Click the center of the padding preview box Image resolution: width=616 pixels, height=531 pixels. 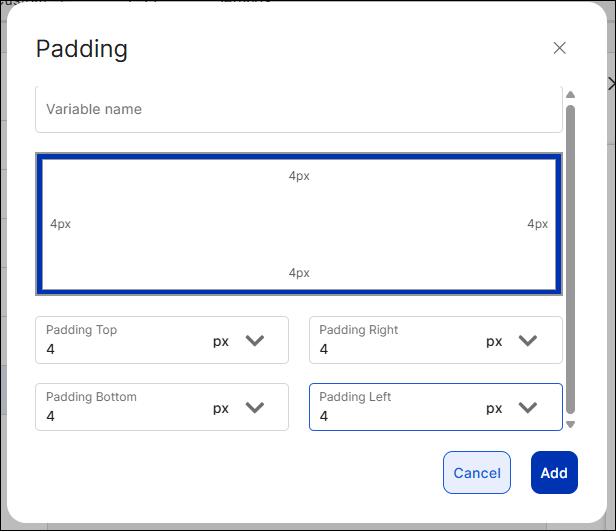(x=298, y=224)
